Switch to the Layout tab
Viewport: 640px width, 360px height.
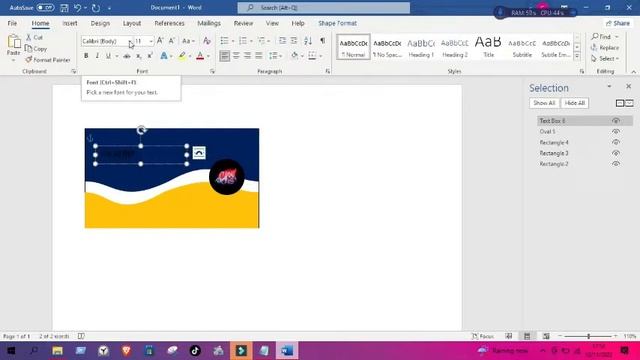132,23
